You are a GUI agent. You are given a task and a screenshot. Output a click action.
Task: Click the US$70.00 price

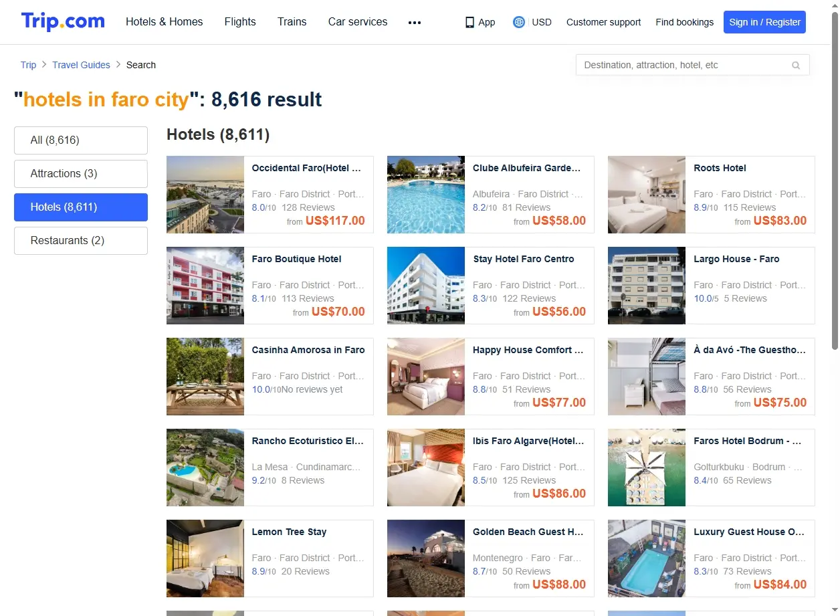(x=338, y=312)
